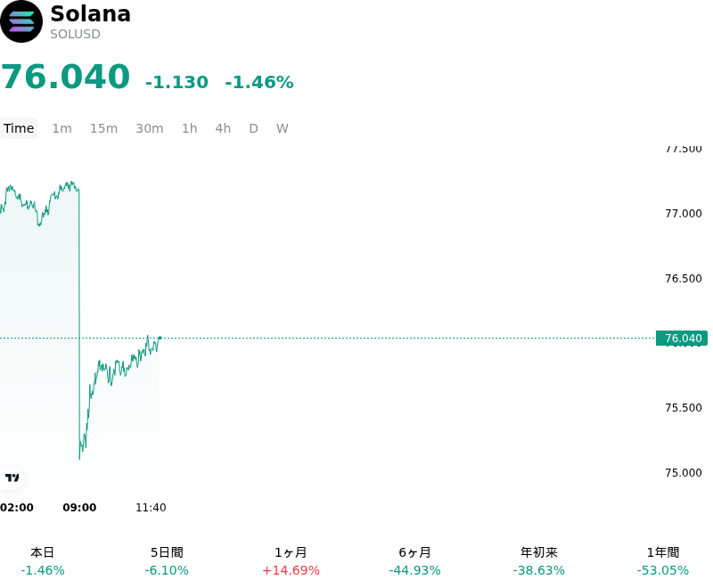The height and width of the screenshot is (588, 713).
Task: Switch to the weekly W interval
Action: (x=282, y=128)
